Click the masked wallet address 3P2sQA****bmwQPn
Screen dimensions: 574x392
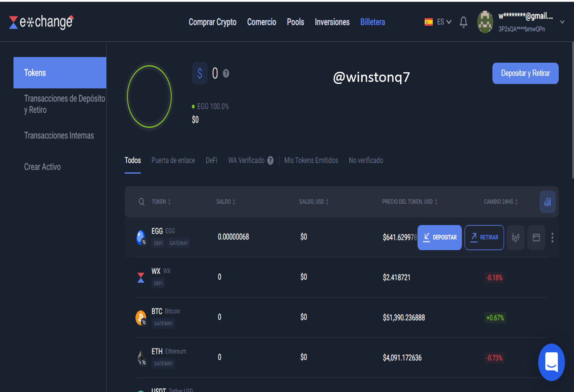pyautogui.click(x=522, y=29)
